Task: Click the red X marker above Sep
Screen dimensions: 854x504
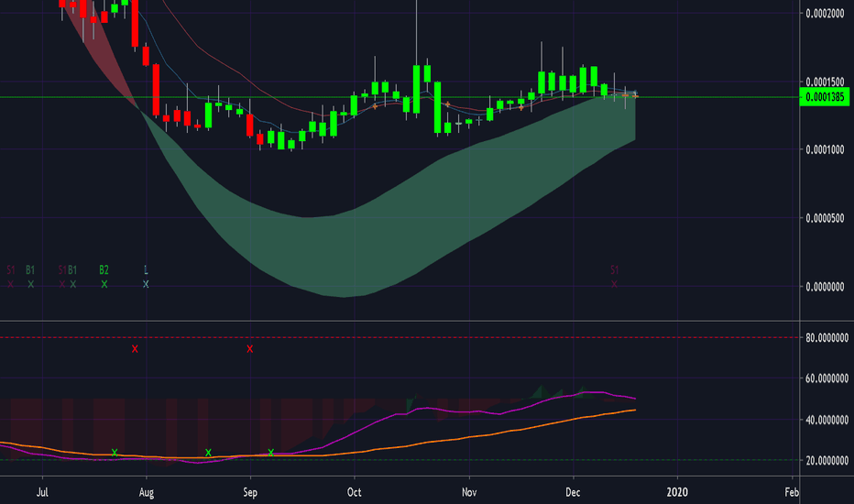Action: (250, 349)
